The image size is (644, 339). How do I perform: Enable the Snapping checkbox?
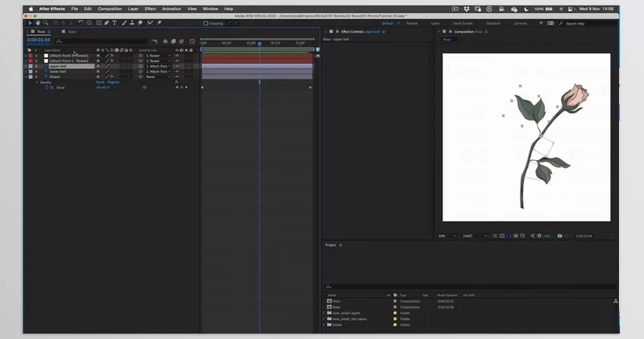coord(206,23)
